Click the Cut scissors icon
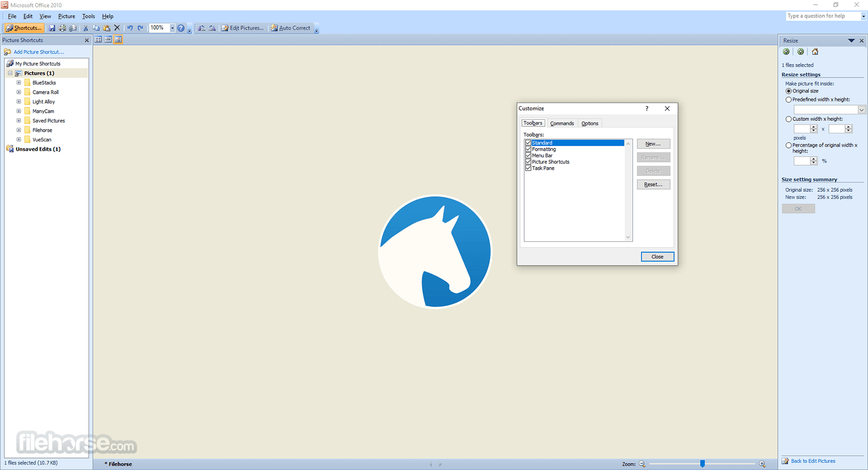The width and height of the screenshot is (868, 470). (x=86, y=28)
